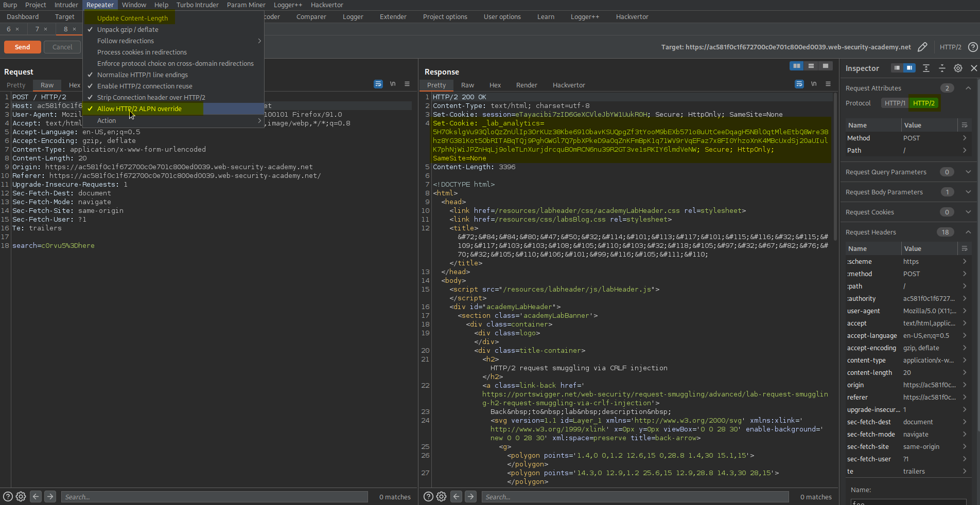Viewport: 980px width, 505px height.
Task: Switch Response view to Render tab
Action: click(x=527, y=85)
